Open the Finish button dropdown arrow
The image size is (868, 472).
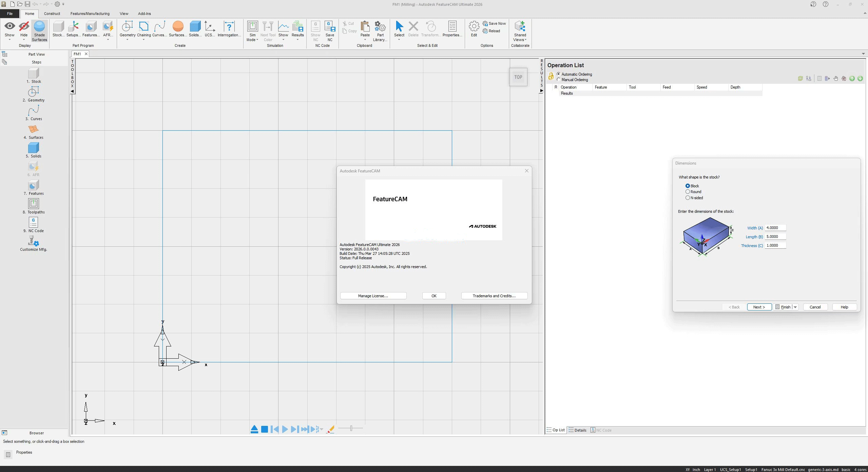point(795,307)
